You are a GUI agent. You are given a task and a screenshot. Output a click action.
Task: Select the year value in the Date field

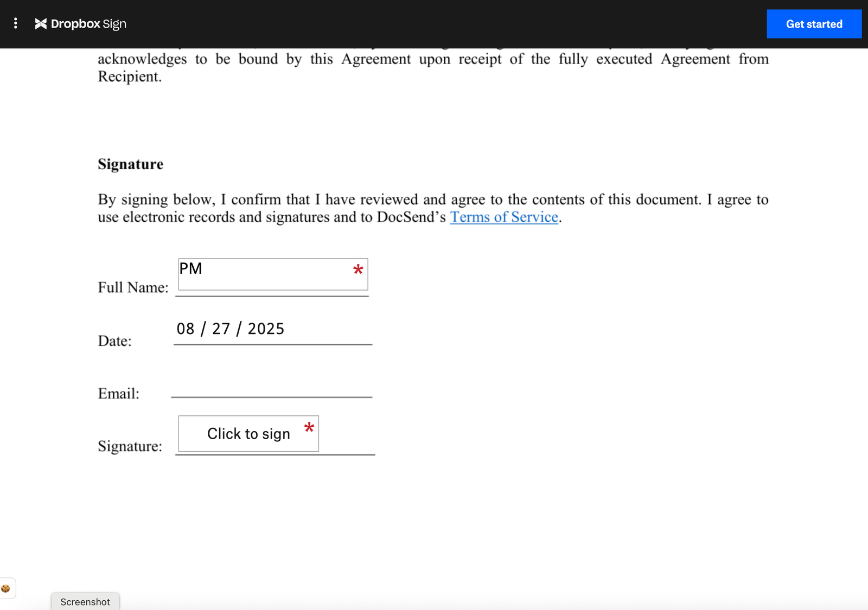(266, 328)
